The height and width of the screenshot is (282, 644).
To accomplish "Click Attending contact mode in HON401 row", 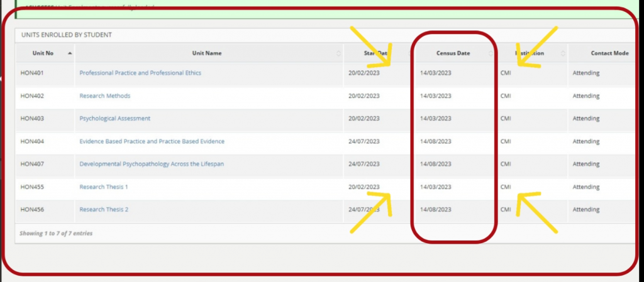I will [x=586, y=73].
